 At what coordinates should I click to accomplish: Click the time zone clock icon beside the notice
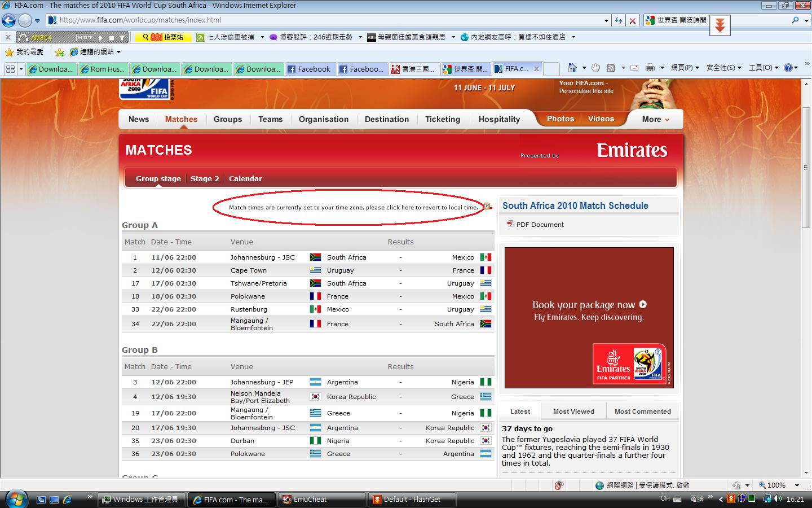point(488,207)
